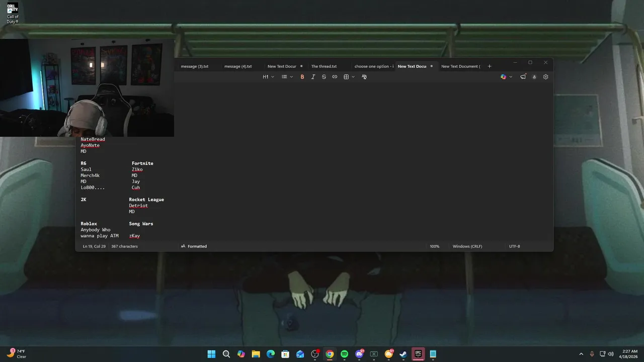Open Microsoft Store from the taskbar
This screenshot has height=362, width=644.
point(285,354)
